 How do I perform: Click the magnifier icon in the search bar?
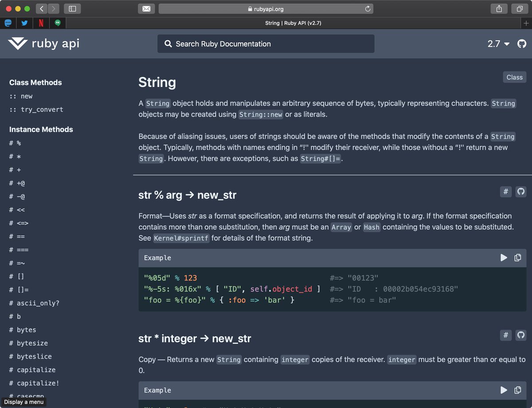168,44
